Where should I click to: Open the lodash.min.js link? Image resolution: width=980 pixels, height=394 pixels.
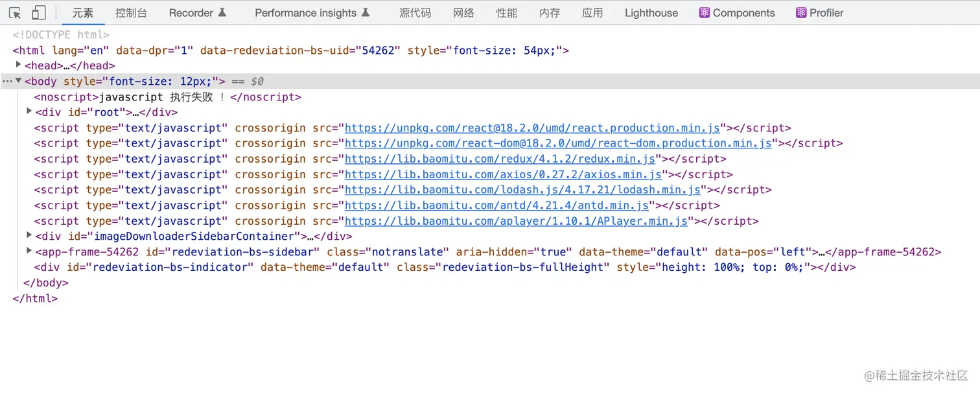click(x=522, y=191)
